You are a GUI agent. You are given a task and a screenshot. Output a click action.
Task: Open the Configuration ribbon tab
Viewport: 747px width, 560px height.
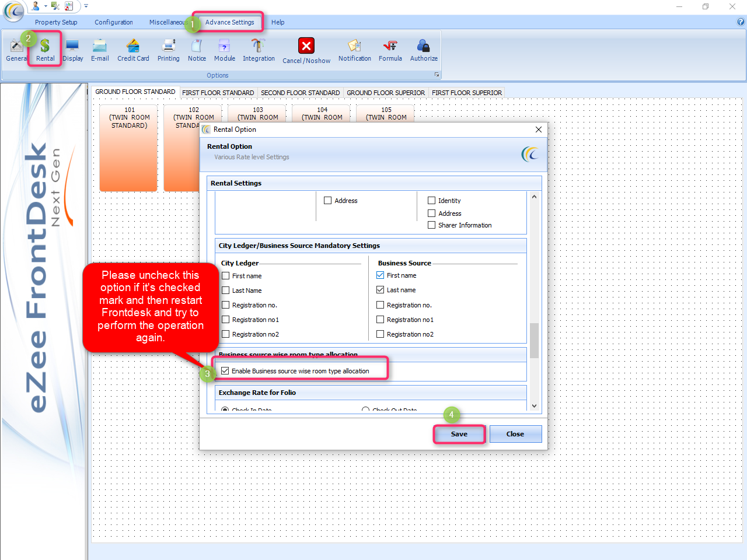coord(114,22)
